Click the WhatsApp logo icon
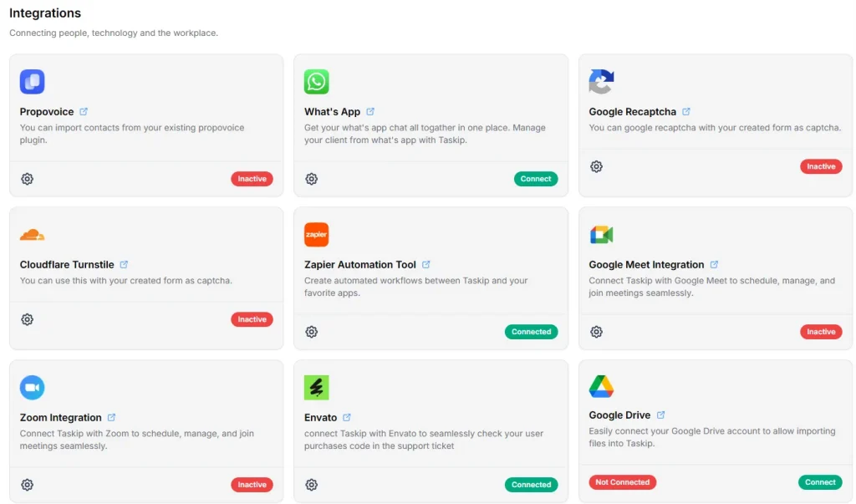This screenshot has width=856, height=504. coord(316,82)
